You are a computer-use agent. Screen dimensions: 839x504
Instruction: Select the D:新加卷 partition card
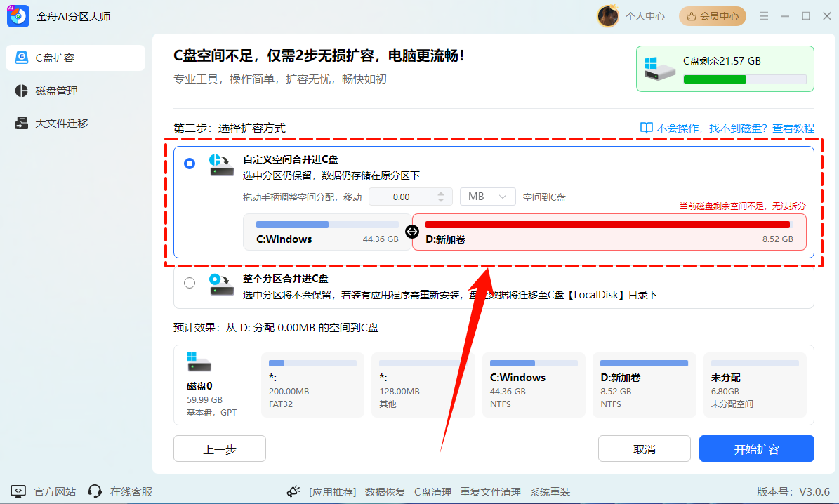[x=644, y=385]
